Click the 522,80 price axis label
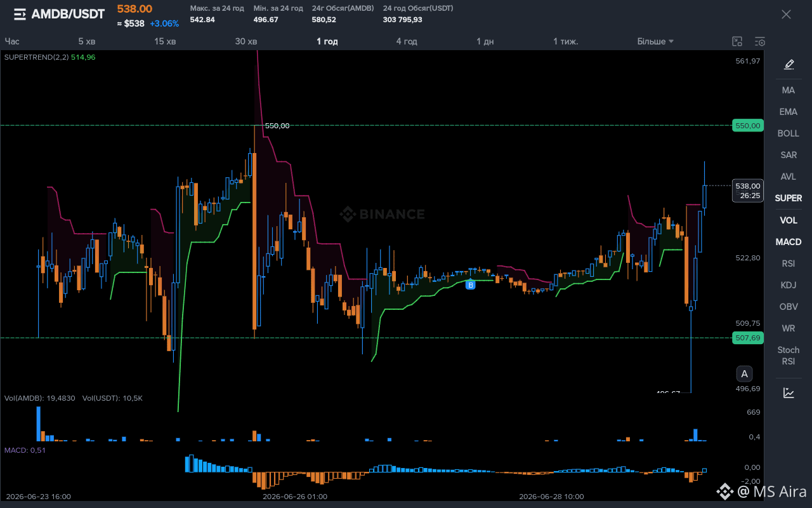The image size is (812, 508). [x=748, y=258]
